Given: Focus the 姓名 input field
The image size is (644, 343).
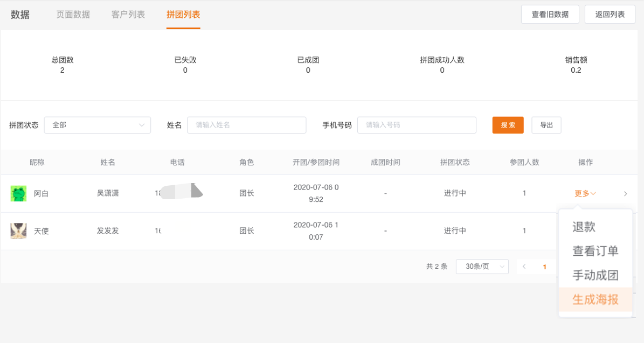Looking at the screenshot, I should [x=246, y=125].
